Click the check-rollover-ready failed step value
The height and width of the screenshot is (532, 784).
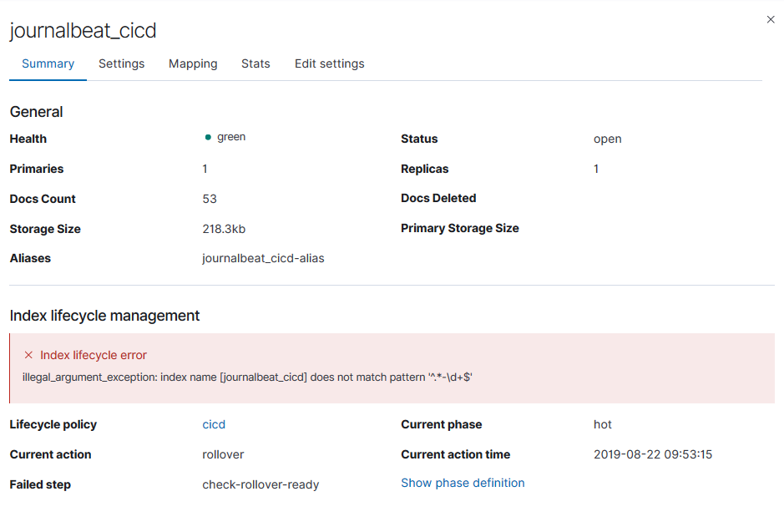[x=260, y=484]
